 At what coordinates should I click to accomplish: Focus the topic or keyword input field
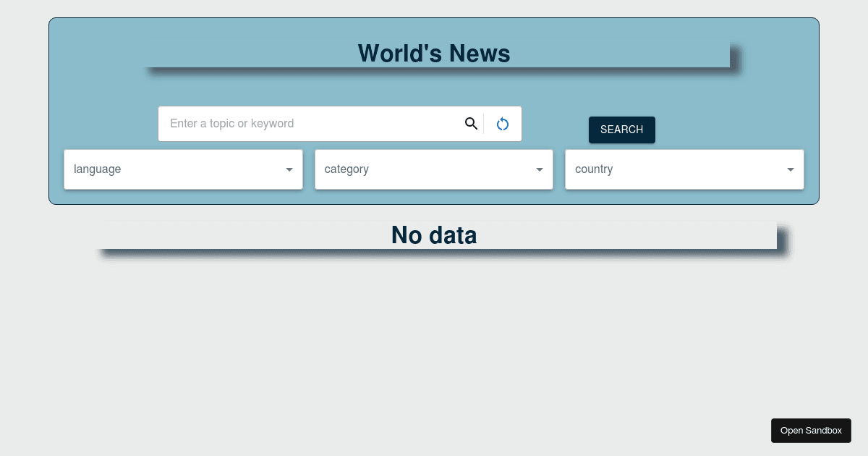point(314,124)
